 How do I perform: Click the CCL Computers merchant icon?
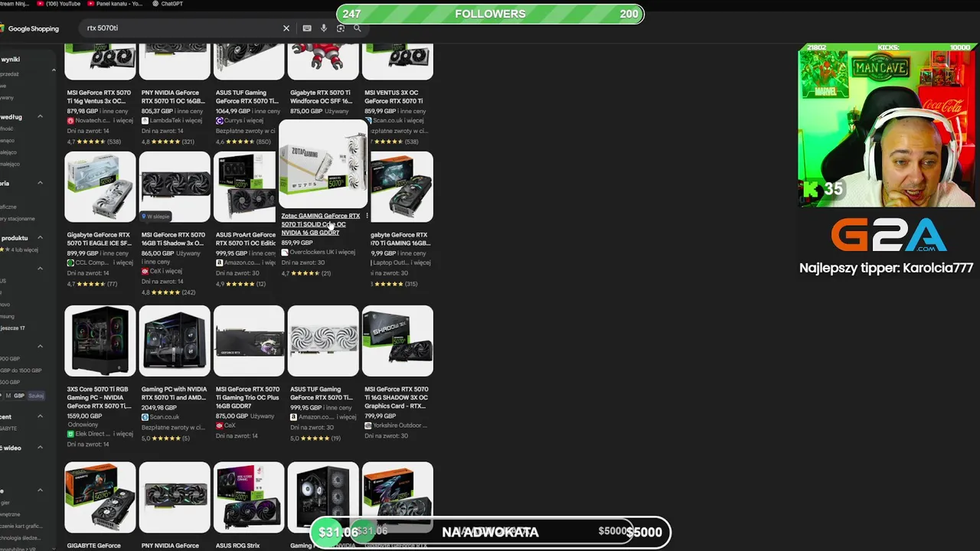(70, 262)
